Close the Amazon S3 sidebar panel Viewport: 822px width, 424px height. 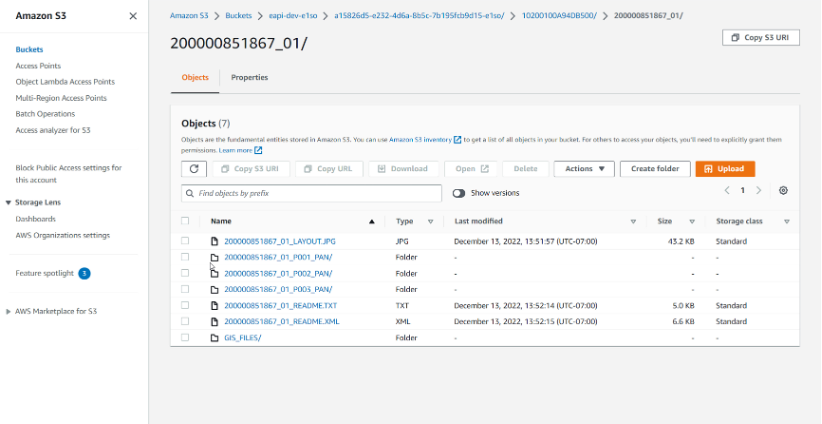point(133,16)
